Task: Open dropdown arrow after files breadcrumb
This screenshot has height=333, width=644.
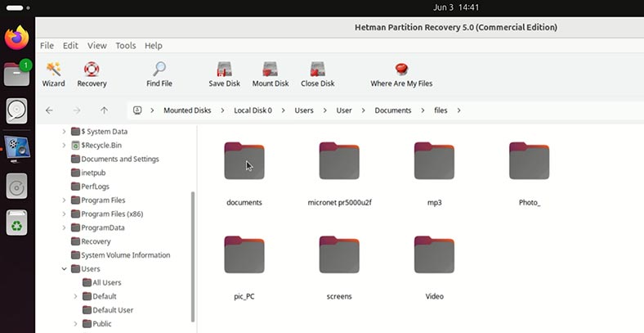Action: [458, 110]
